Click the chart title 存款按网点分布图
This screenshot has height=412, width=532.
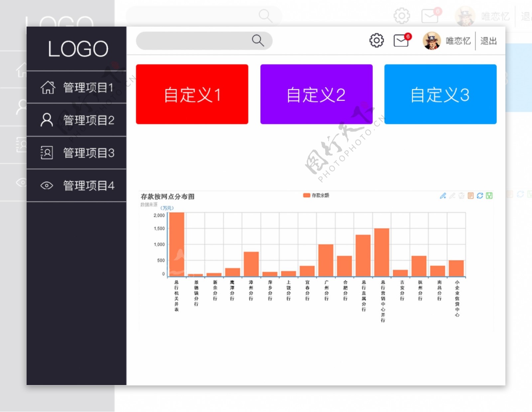click(x=168, y=196)
